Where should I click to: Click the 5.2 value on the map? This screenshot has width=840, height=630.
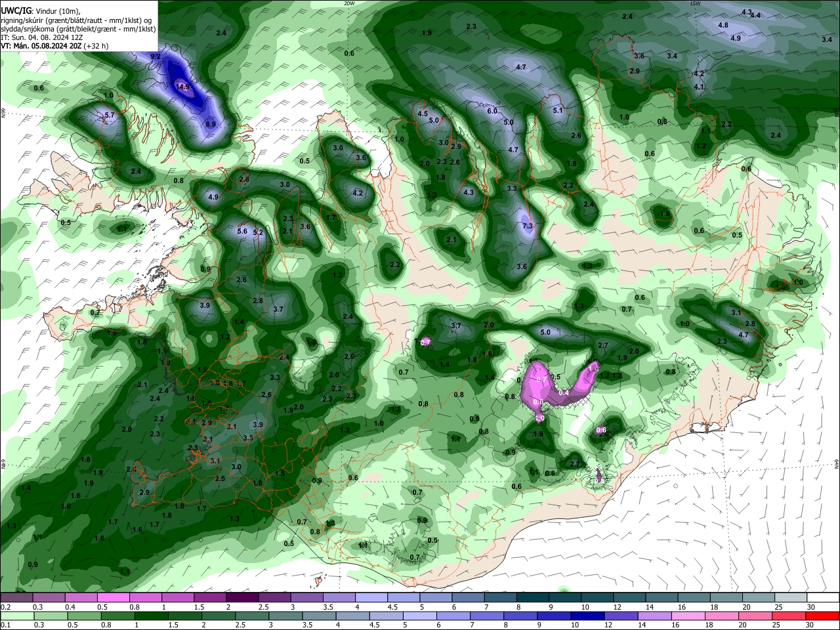point(258,232)
